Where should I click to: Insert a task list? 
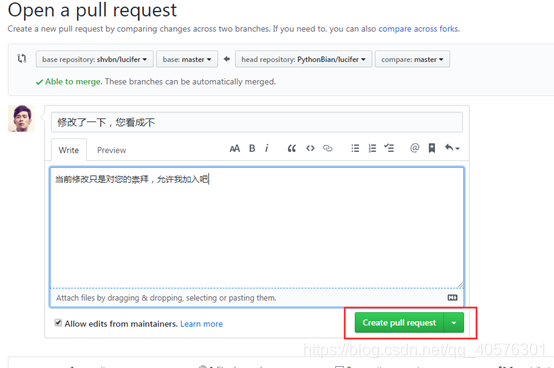tap(389, 148)
